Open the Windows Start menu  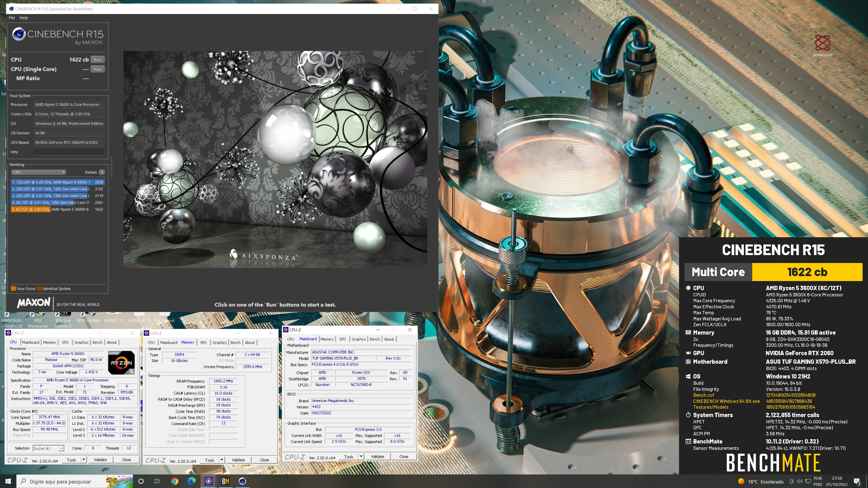tap(8, 481)
